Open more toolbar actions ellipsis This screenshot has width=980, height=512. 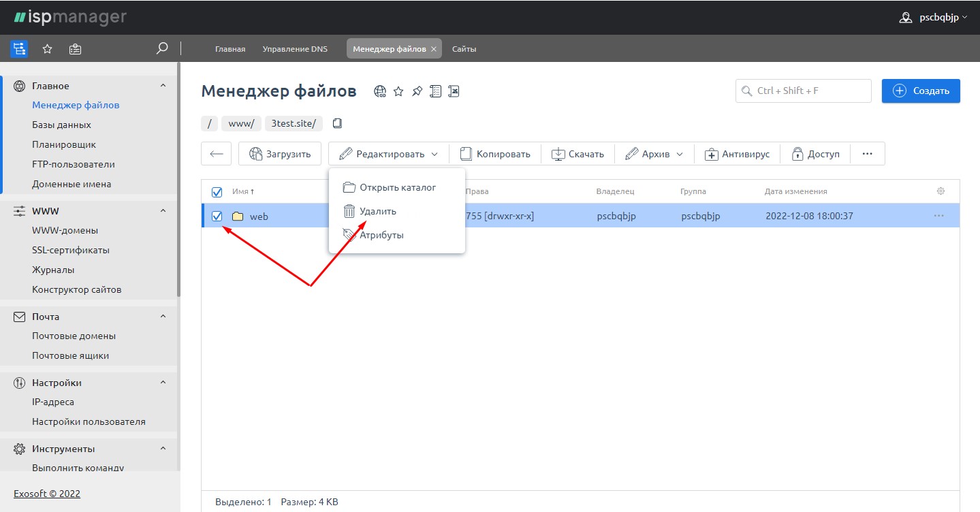pos(868,154)
